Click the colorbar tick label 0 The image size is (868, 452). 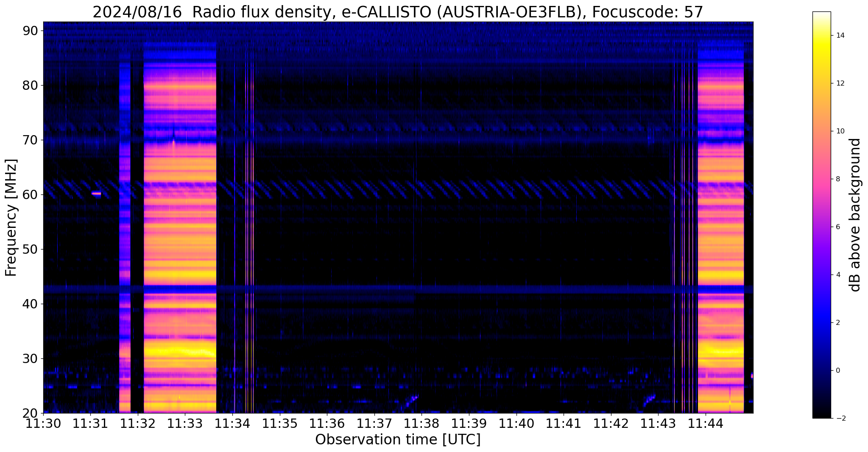pyautogui.click(x=838, y=371)
